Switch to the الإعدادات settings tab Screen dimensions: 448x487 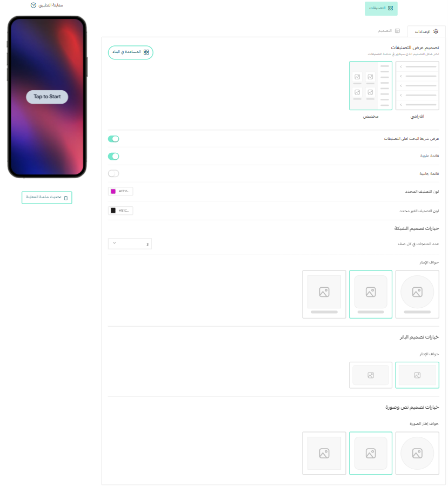click(426, 31)
